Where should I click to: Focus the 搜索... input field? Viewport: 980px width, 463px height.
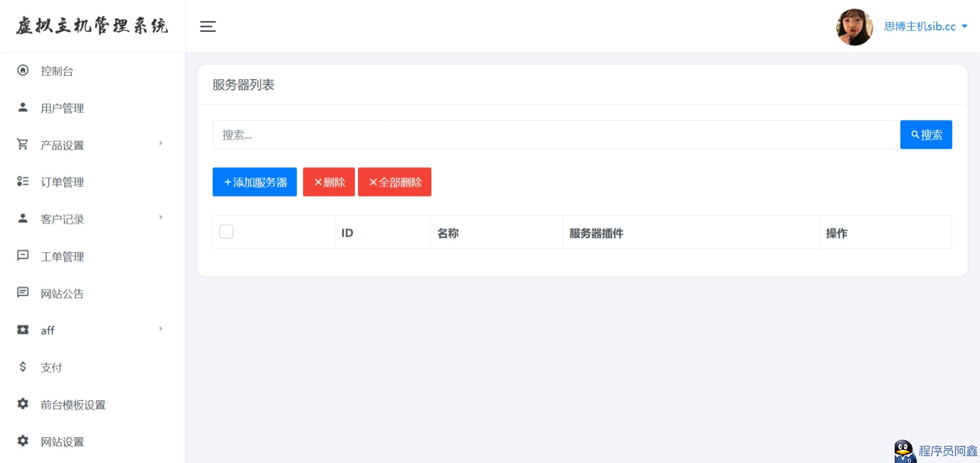point(556,135)
